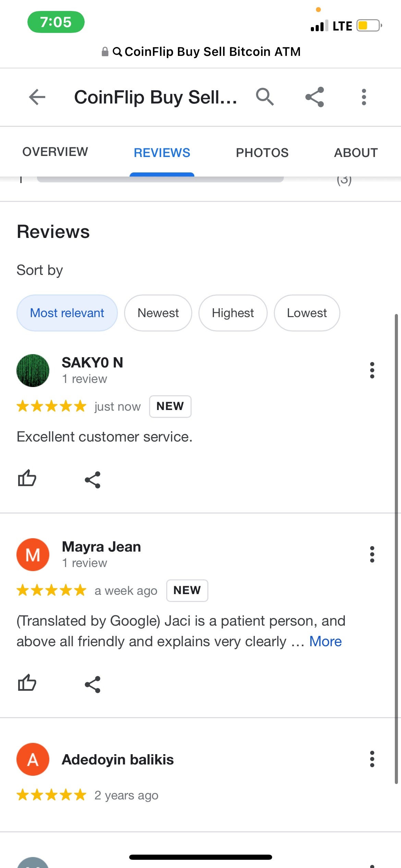The image size is (401, 868).
Task: Select the Highest sort option
Action: pyautogui.click(x=233, y=313)
